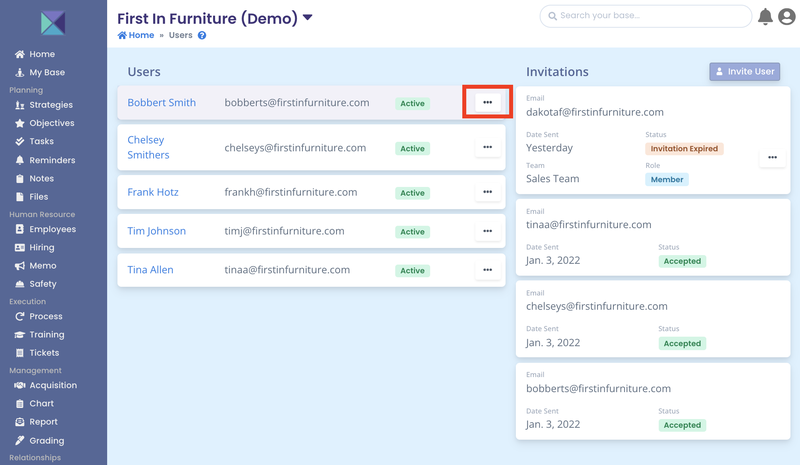The width and height of the screenshot is (800, 465).
Task: Expand the First In Furniture base dropdown
Action: 308,18
